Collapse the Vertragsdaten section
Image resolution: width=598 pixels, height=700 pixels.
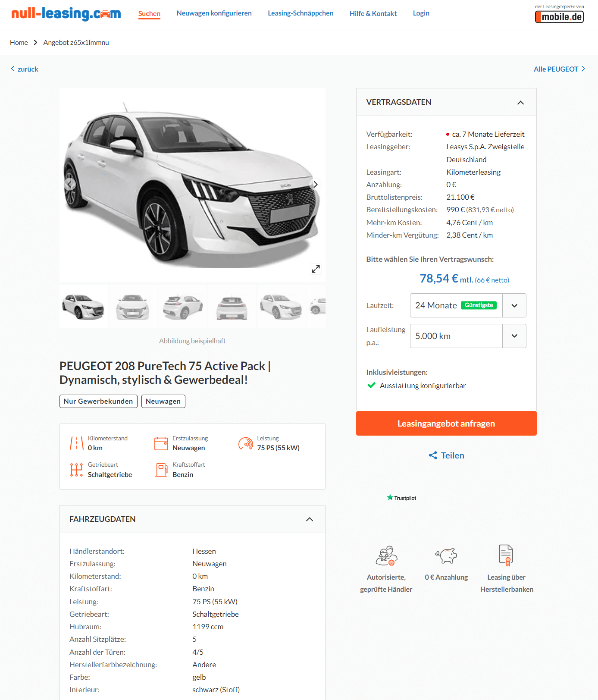520,102
